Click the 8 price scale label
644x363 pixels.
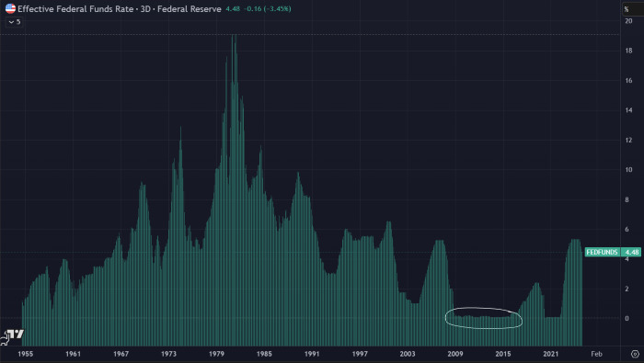pyautogui.click(x=627, y=199)
